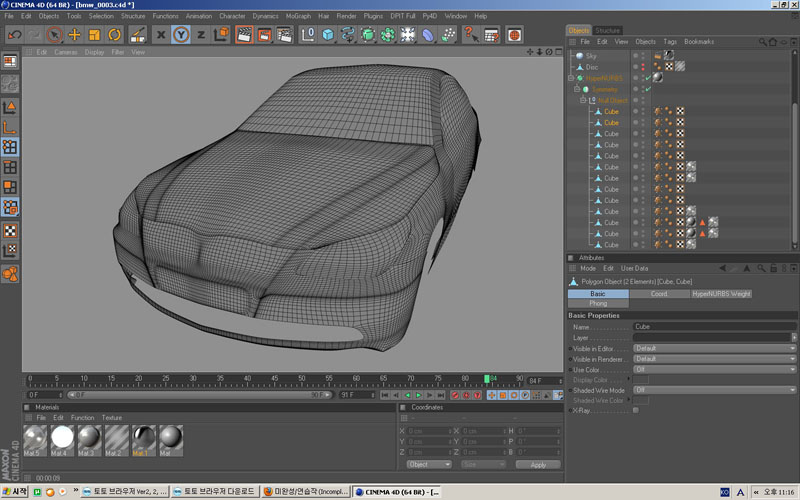
Task: Toggle visibility dots for Sky object
Action: (642, 56)
